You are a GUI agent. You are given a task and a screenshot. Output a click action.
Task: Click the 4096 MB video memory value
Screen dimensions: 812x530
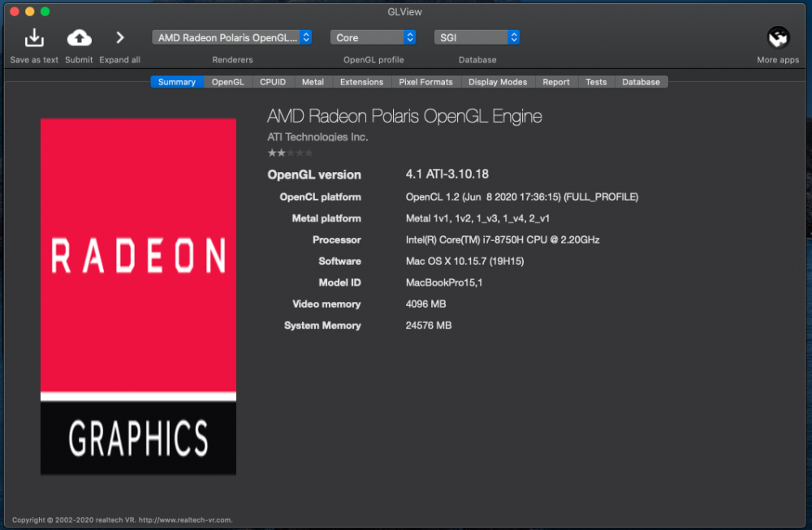pyautogui.click(x=425, y=304)
